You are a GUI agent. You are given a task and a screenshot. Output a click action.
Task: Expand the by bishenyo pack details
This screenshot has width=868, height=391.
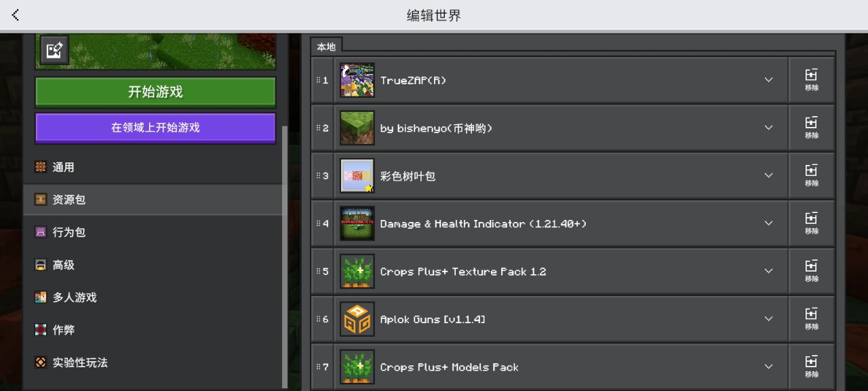point(768,128)
